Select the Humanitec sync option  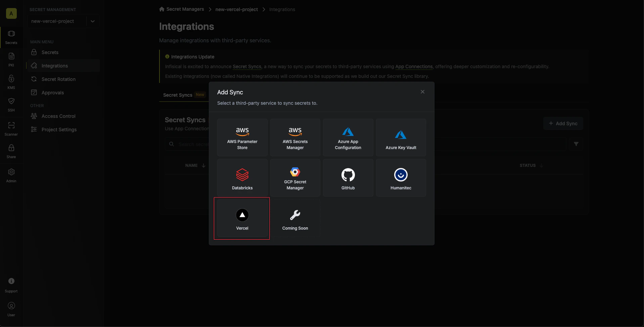coord(401,178)
